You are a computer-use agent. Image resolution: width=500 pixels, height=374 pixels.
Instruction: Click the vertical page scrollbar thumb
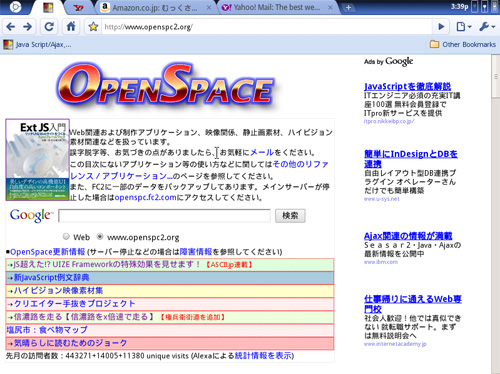(x=495, y=77)
